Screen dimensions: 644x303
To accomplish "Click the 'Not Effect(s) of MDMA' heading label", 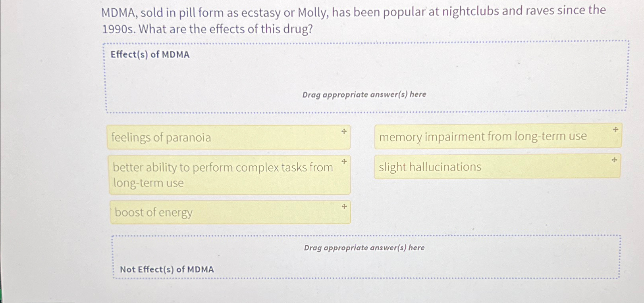I will (x=167, y=269).
